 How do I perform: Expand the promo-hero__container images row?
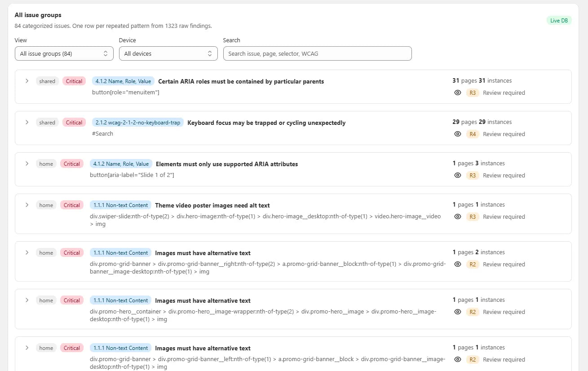[x=27, y=300]
